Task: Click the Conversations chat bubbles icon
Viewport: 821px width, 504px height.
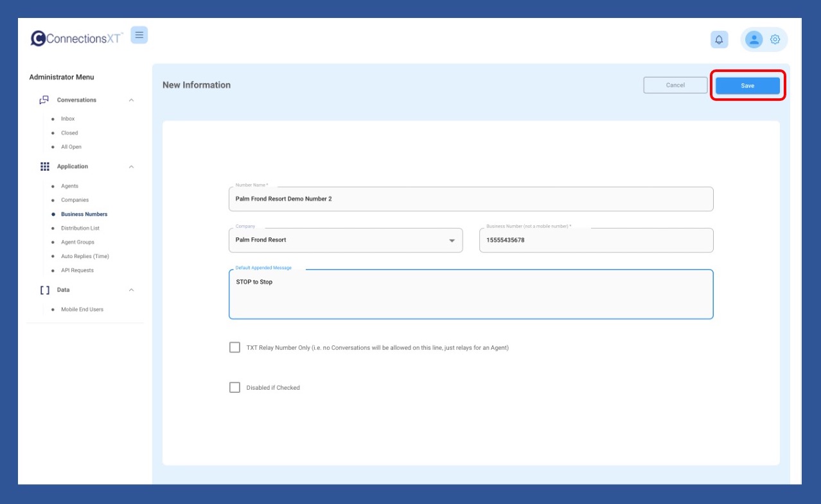Action: 44,100
